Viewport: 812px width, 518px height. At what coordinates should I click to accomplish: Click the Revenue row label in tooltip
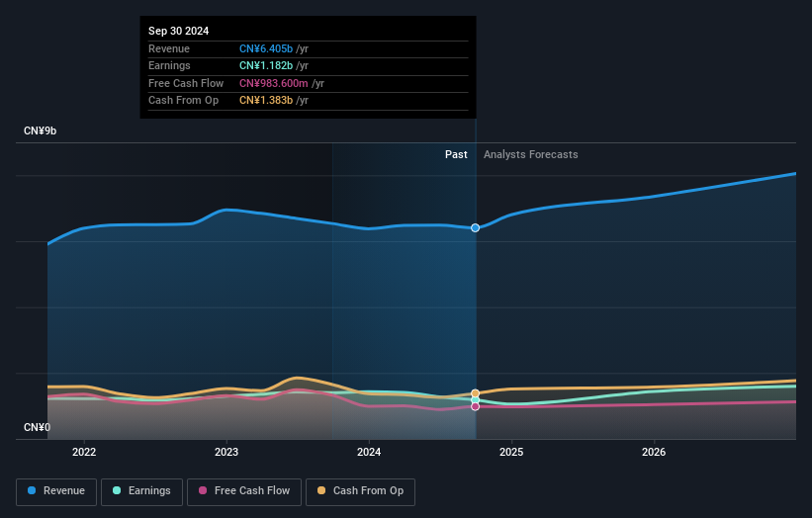coord(169,48)
